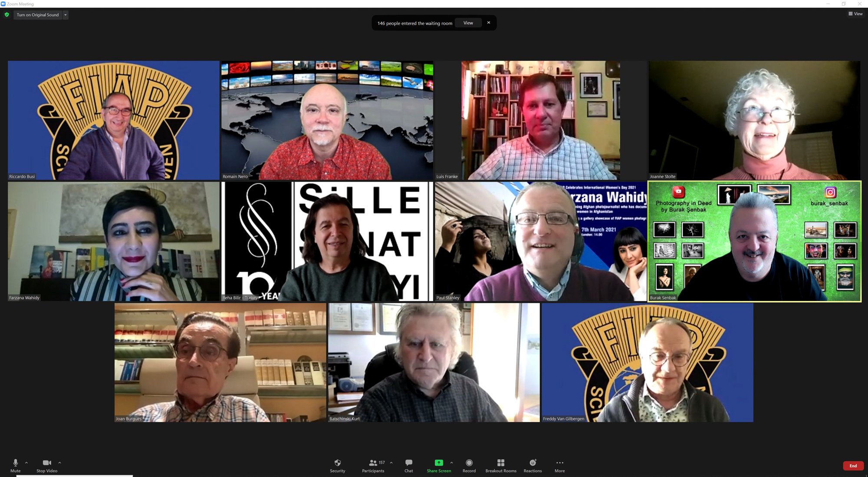The height and width of the screenshot is (477, 868).
Task: Open the Chat panel
Action: point(409,465)
